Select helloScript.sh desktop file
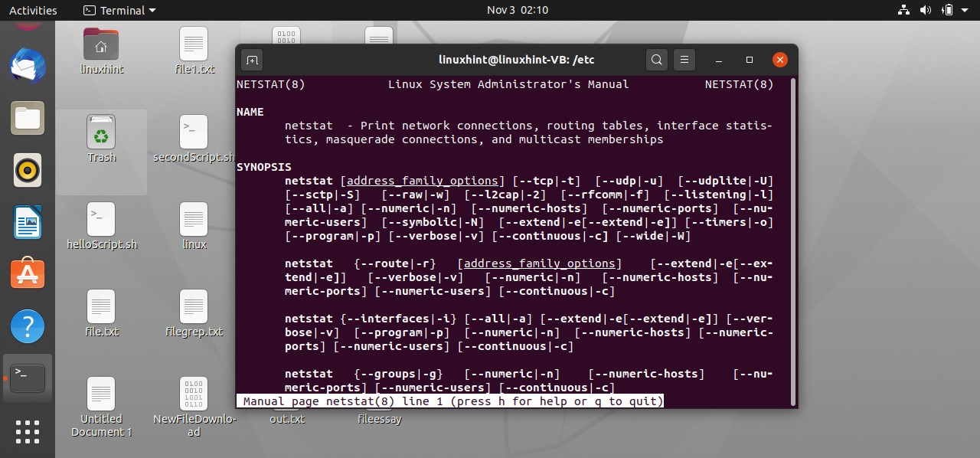Viewport: 980px width, 458px height. pos(101,227)
